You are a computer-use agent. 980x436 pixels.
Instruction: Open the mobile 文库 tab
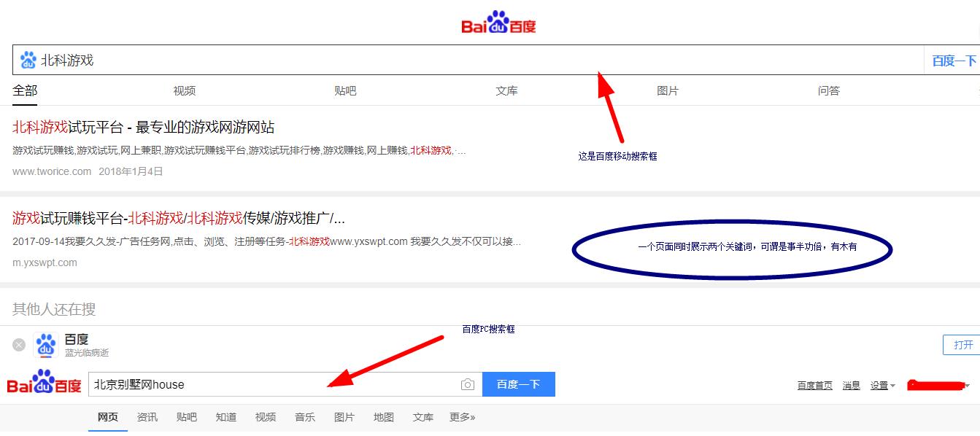tap(507, 90)
